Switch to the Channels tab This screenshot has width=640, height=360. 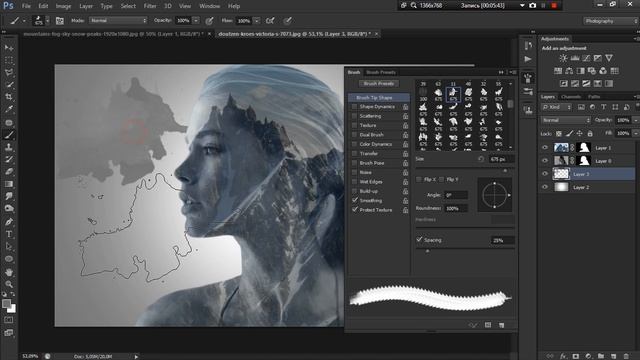(571, 97)
